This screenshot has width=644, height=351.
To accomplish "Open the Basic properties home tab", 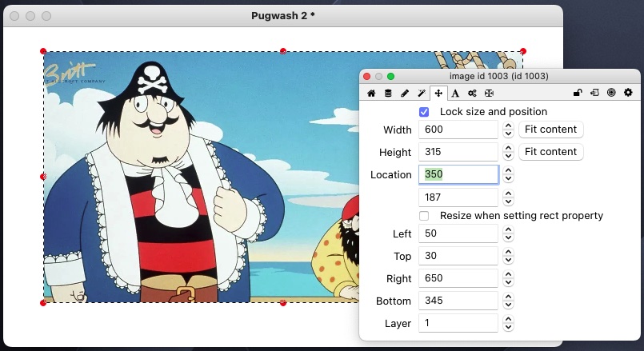I will (x=371, y=94).
